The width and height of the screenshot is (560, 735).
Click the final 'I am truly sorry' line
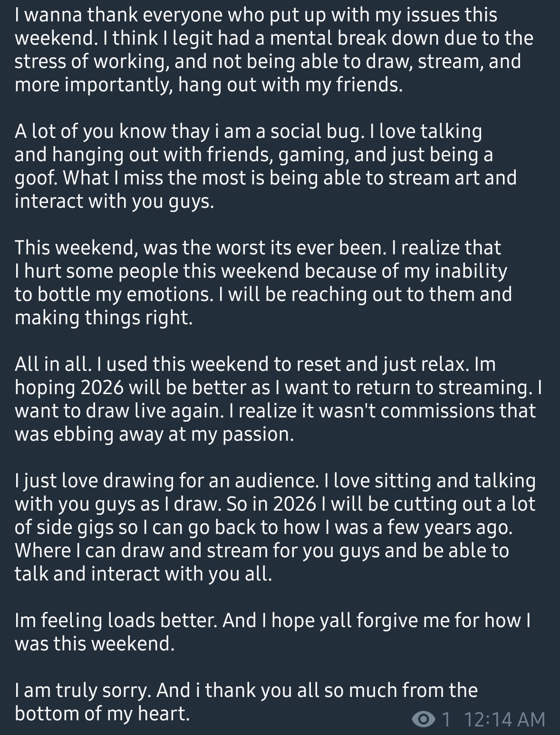(x=246, y=690)
